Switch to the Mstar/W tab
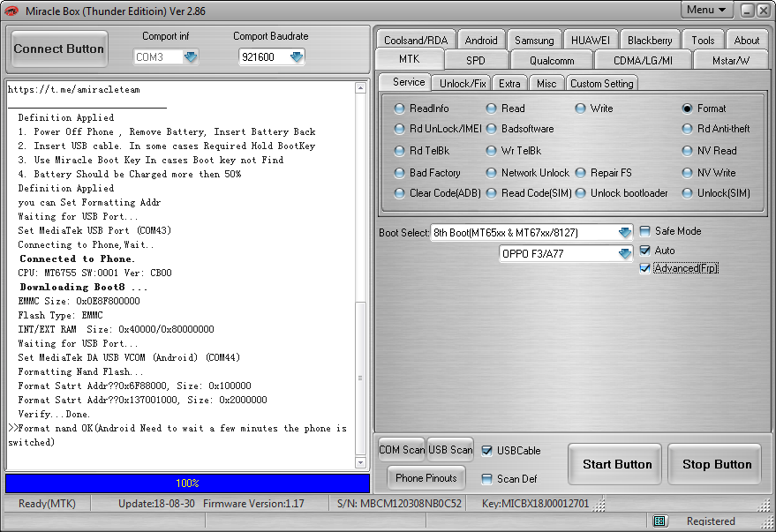The height and width of the screenshot is (532, 776). [x=731, y=60]
